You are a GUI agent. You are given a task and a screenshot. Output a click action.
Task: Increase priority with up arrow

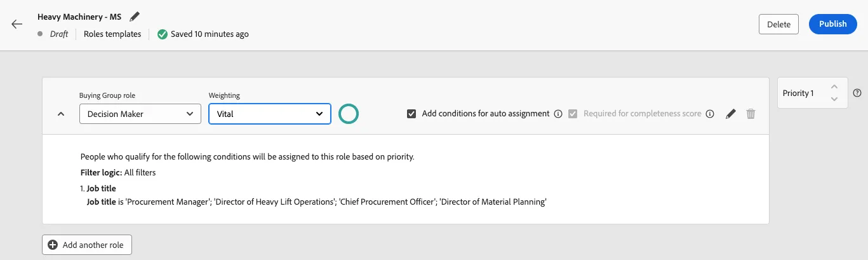[834, 87]
